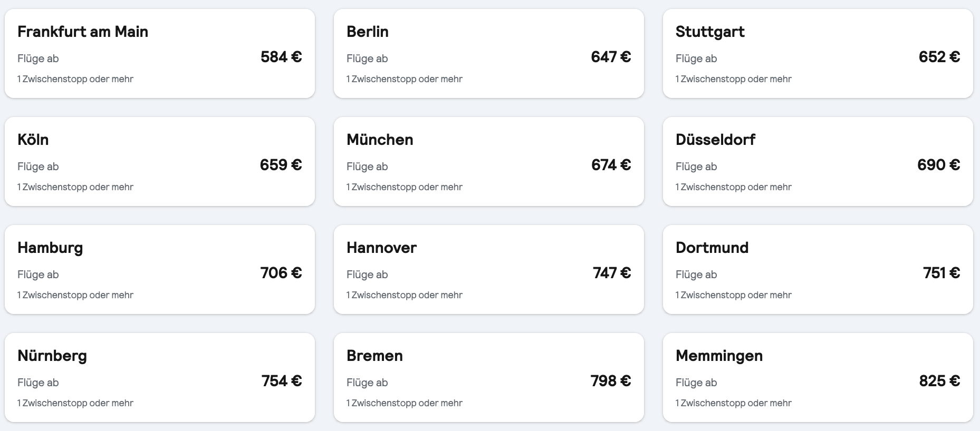The width and height of the screenshot is (980, 431).
Task: Open the München flights card
Action: coord(489,161)
